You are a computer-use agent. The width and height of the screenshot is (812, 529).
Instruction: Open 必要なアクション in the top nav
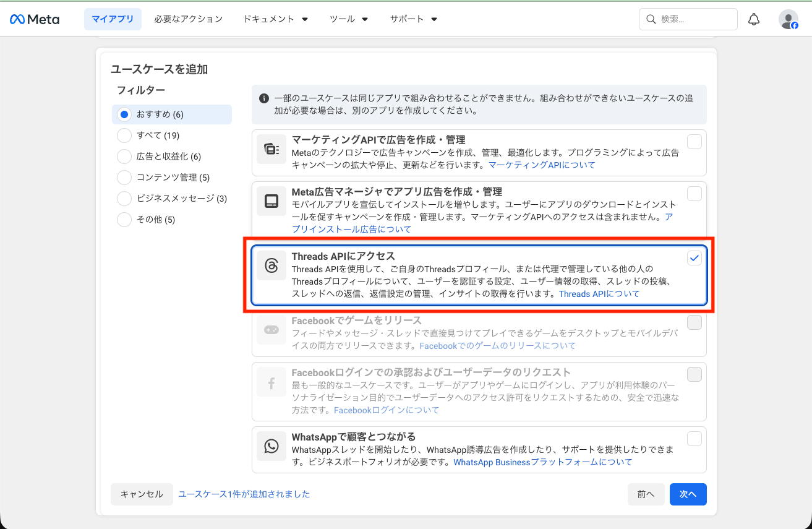[189, 19]
